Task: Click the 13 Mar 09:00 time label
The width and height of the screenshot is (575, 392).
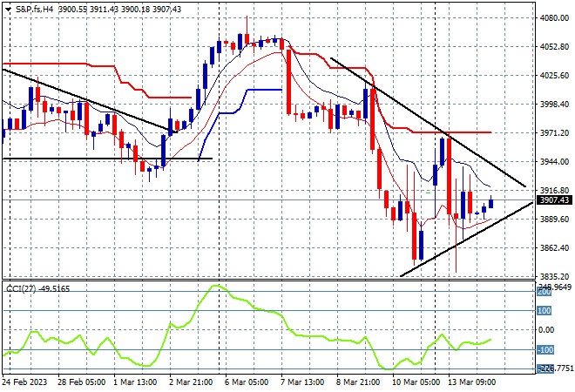Action: click(470, 382)
